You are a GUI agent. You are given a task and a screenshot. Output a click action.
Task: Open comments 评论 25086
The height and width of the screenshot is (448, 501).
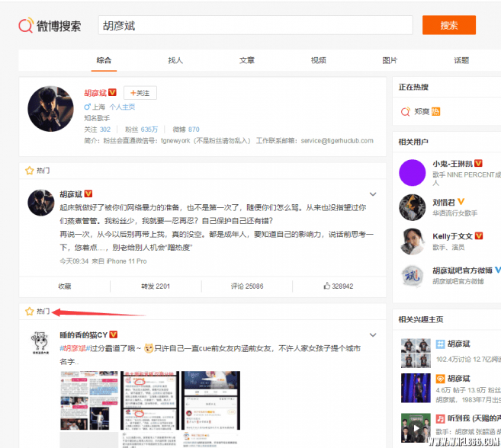(x=247, y=286)
